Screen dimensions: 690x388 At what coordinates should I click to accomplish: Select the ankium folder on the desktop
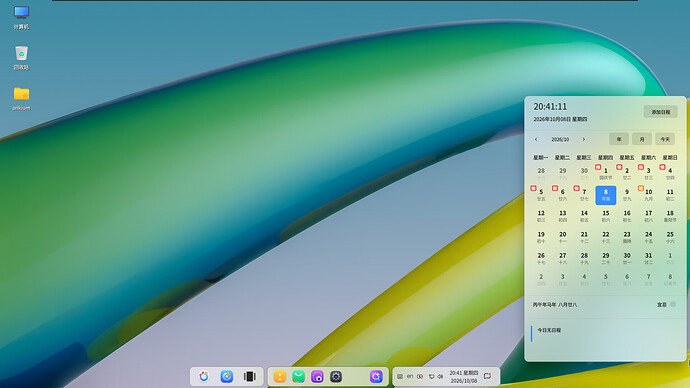point(21,99)
